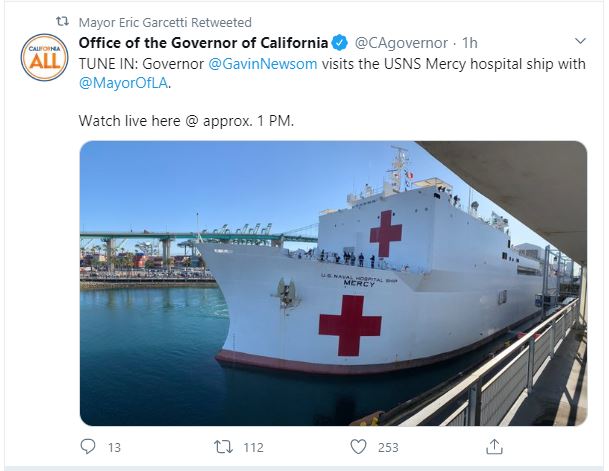The height and width of the screenshot is (471, 609).
Task: Open the share tweet icon
Action: point(494,447)
